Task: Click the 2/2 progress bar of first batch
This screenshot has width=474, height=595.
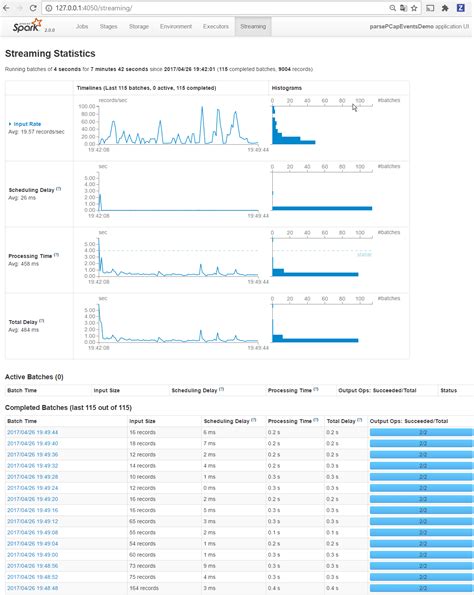Action: pos(422,432)
